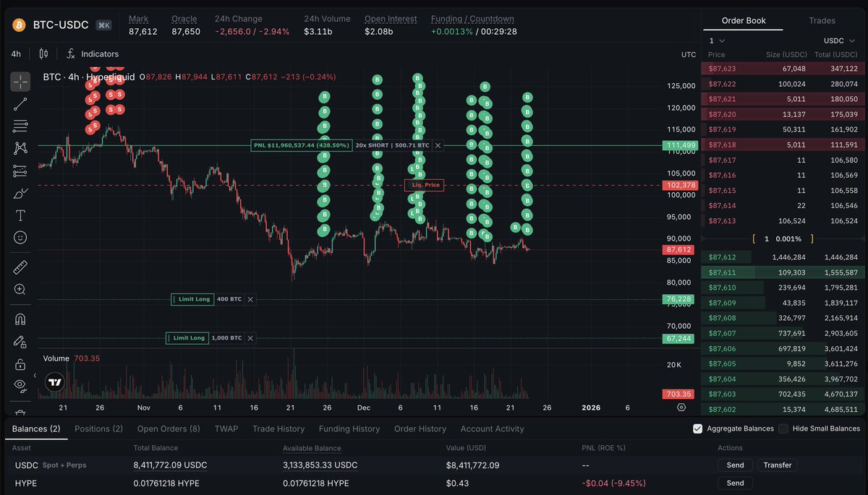Viewport: 868px width, 495px height.
Task: Cancel the 1,000 BTC limit long order
Action: coord(250,337)
